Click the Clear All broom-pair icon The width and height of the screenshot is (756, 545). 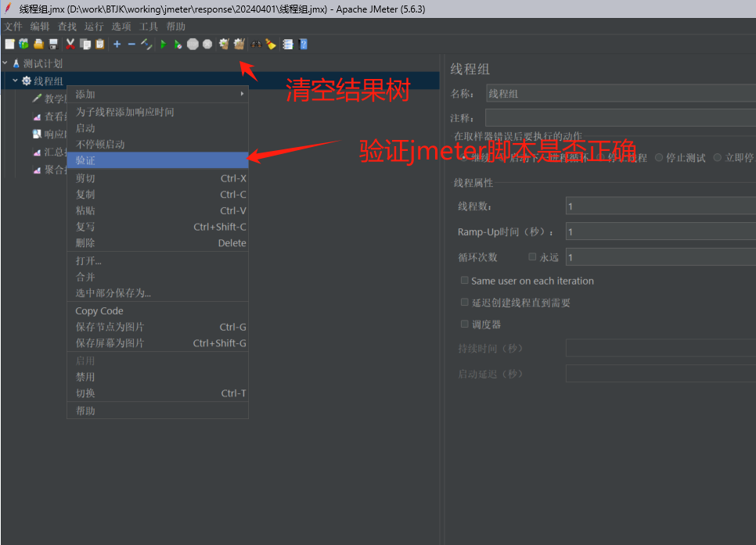[x=239, y=45]
